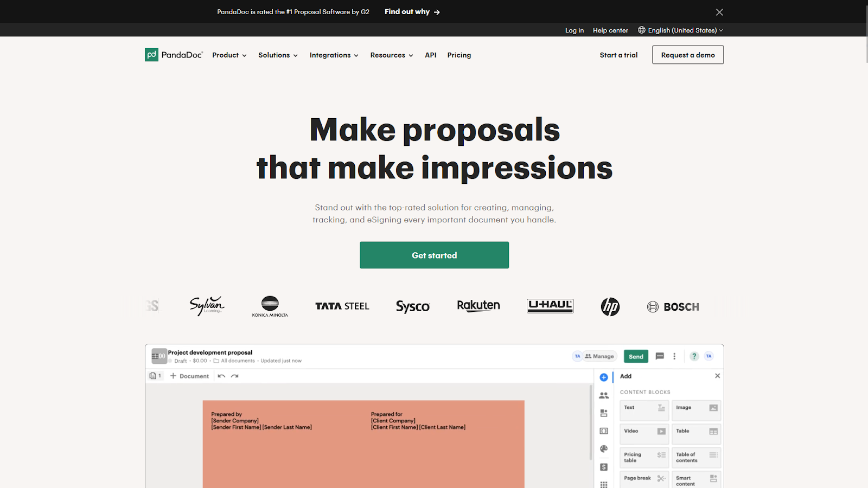Click the HP logo

coord(610,306)
